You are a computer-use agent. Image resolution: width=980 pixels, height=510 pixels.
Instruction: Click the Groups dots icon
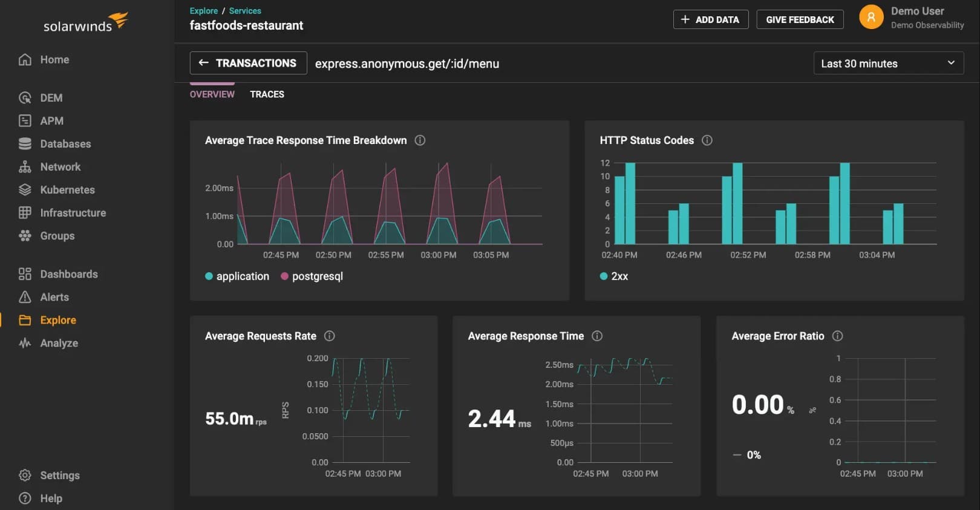25,235
